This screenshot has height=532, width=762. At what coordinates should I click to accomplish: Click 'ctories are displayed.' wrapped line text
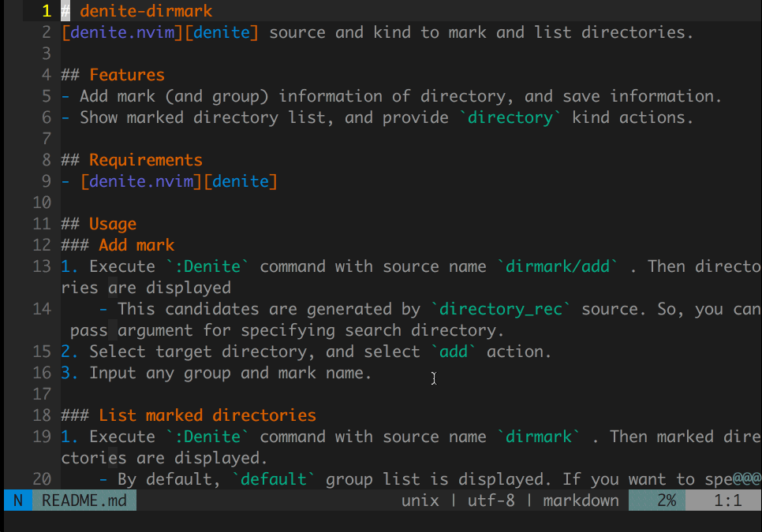click(x=165, y=458)
